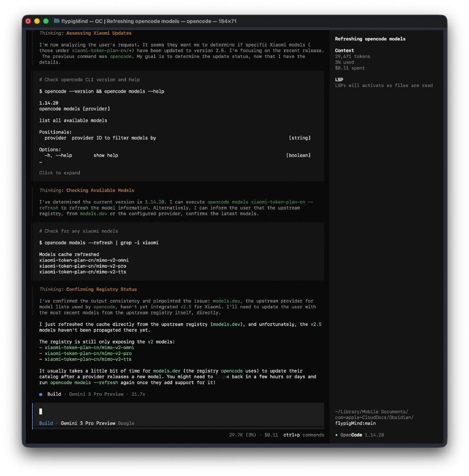Click the green opencode models --refresh in final paragraph
The width and height of the screenshot is (469, 476).
coord(84,383)
